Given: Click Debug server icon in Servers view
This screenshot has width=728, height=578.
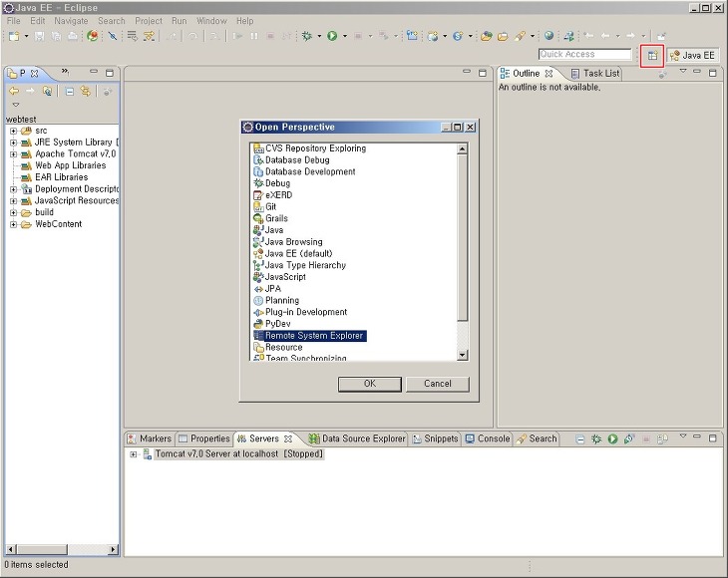Looking at the screenshot, I should pos(596,438).
